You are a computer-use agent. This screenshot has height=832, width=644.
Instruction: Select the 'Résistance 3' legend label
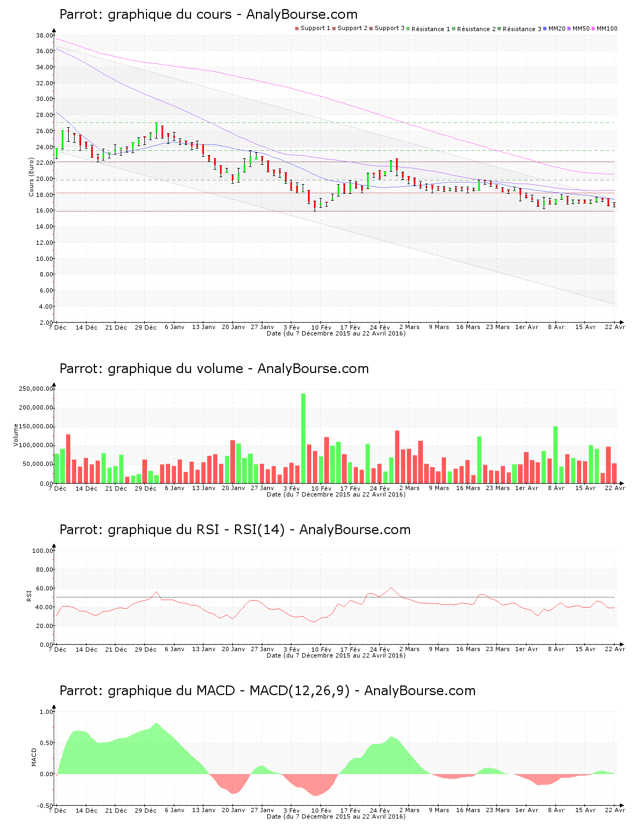[522, 28]
